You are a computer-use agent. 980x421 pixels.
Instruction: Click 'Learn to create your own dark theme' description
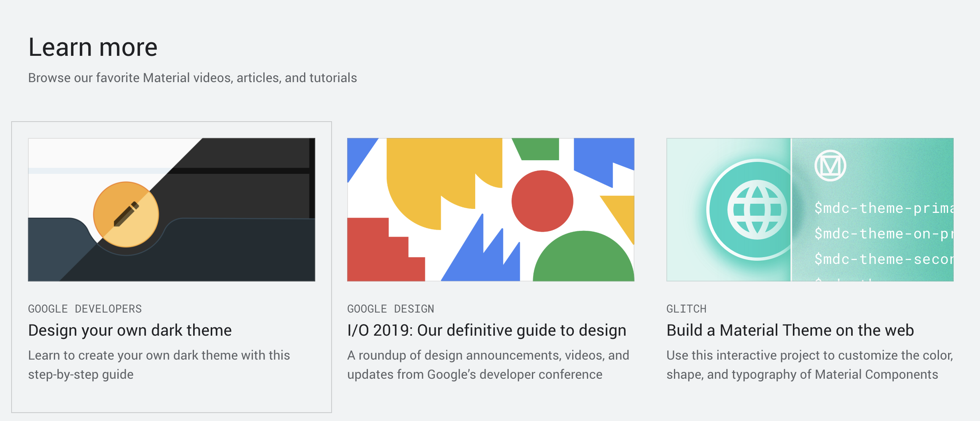159,365
